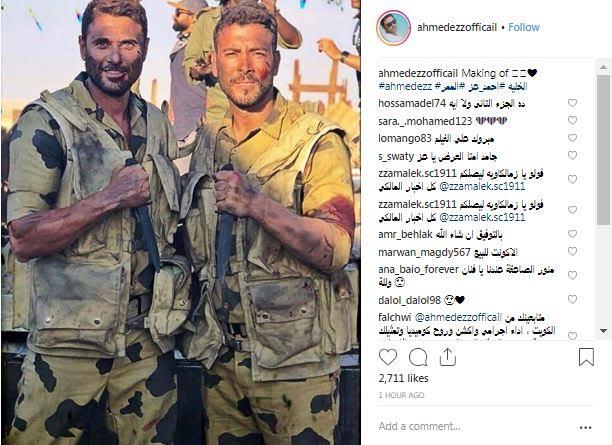Open ahmedezzofficail profile picture
The height and width of the screenshot is (445, 612).
point(393,28)
